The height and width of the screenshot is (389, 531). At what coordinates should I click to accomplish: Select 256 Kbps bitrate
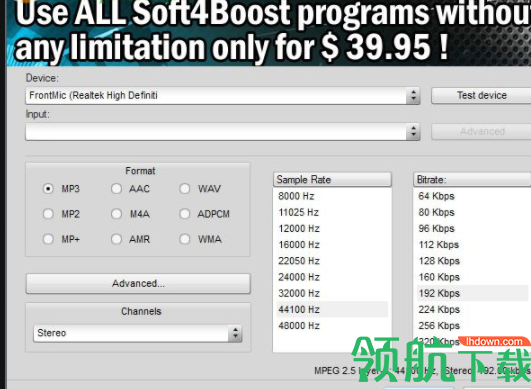472,326
